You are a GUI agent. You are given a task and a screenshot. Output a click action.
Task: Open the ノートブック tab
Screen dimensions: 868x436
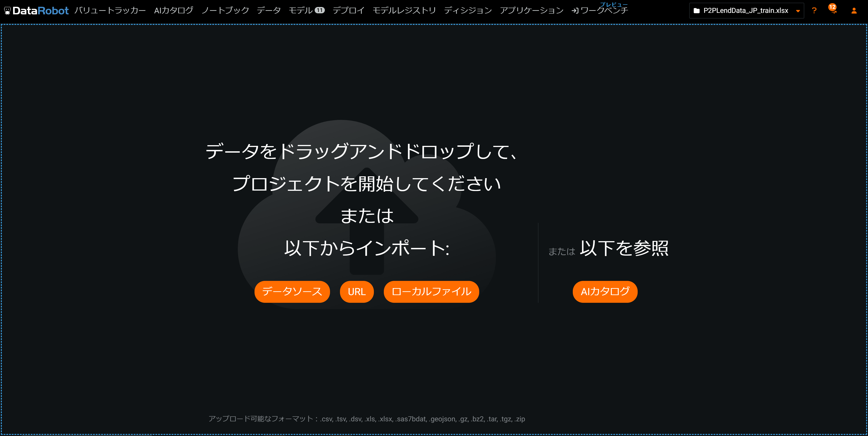click(225, 11)
